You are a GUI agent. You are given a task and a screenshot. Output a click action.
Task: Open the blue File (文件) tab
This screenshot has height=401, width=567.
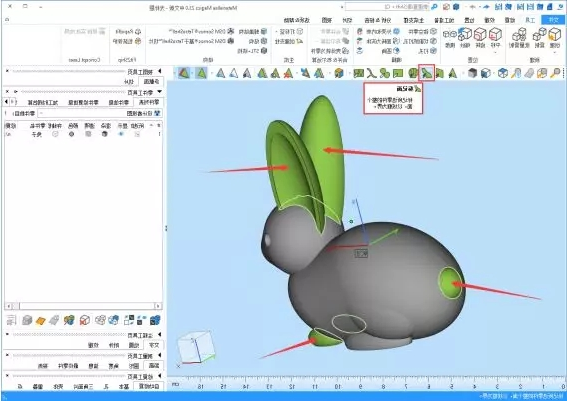(553, 20)
